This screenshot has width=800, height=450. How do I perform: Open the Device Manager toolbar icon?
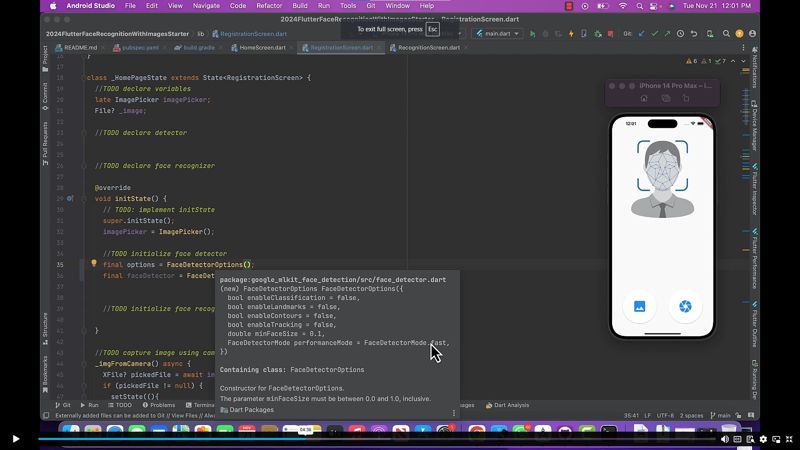(x=710, y=34)
